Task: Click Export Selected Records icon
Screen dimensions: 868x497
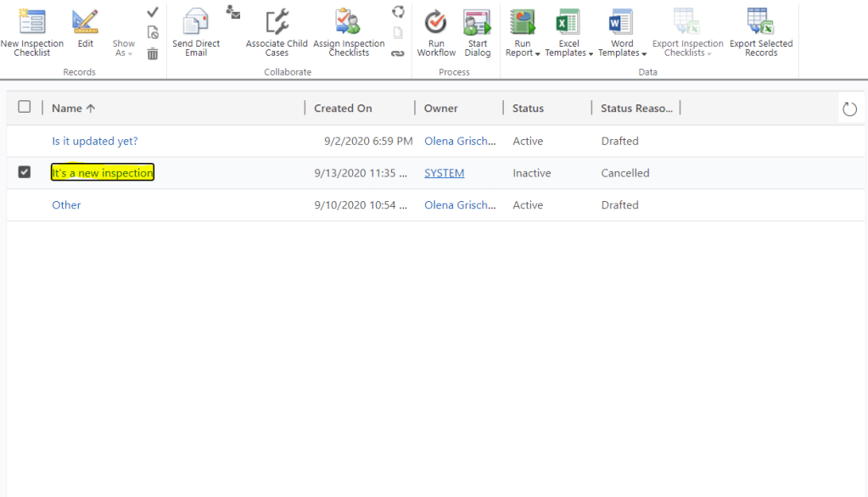Action: [760, 22]
